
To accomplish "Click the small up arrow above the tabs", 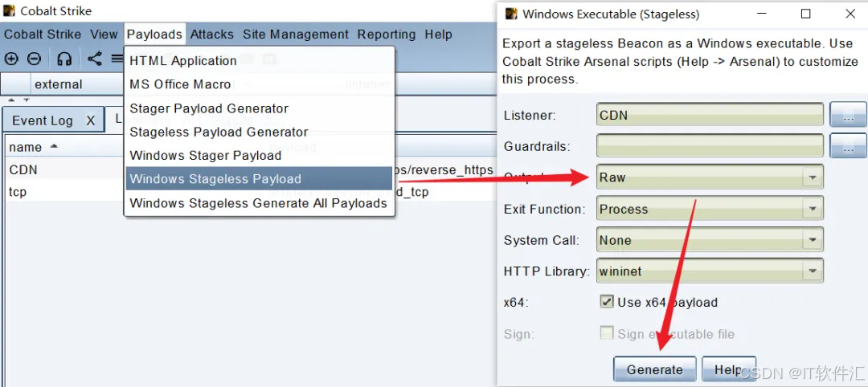I will [x=11, y=100].
